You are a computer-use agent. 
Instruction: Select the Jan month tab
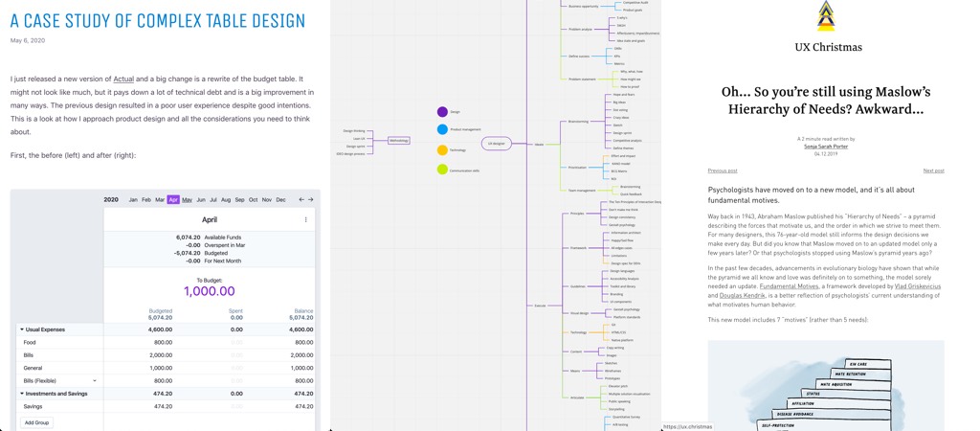133,200
